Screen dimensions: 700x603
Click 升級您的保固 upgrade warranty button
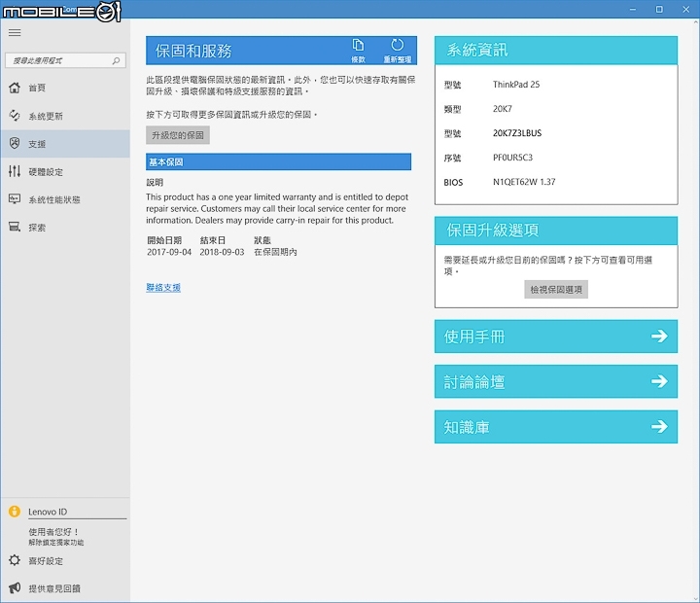tap(178, 135)
